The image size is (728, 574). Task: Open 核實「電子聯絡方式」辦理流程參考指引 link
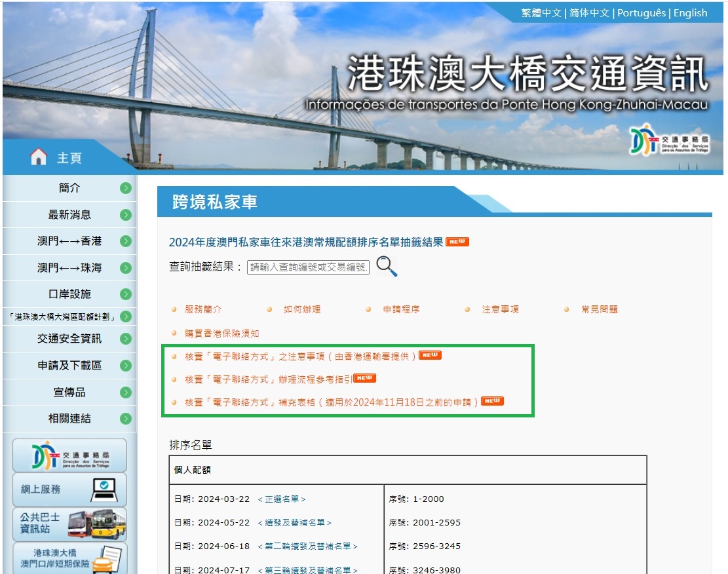269,379
